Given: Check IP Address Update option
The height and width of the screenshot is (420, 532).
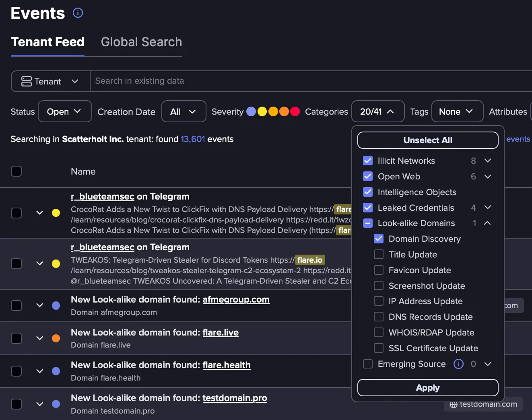Looking at the screenshot, I should (379, 301).
